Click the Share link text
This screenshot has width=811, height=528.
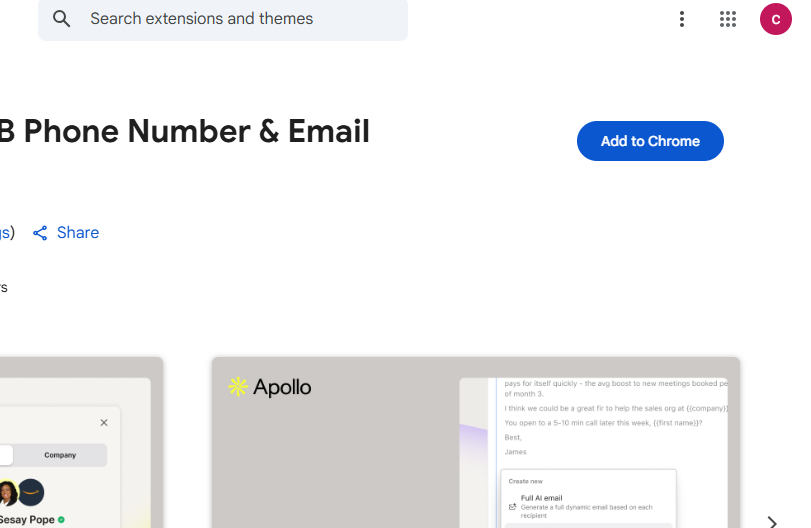click(x=78, y=233)
